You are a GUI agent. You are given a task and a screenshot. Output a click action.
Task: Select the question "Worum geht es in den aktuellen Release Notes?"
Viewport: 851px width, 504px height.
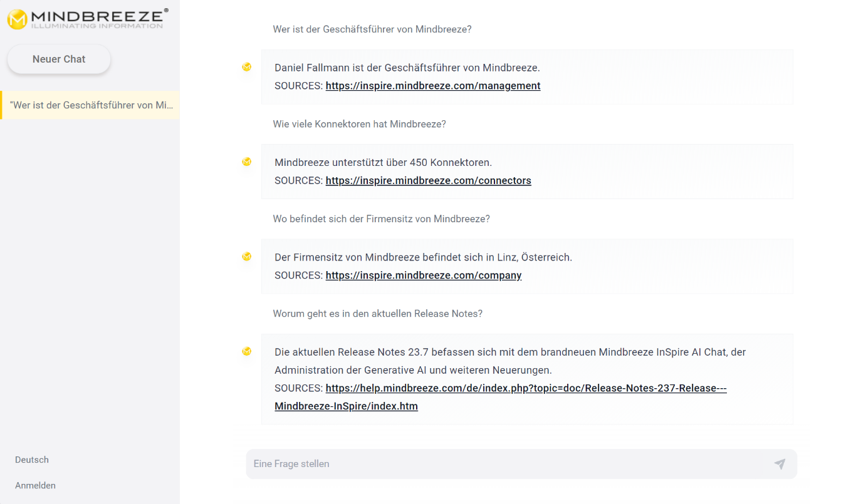(378, 314)
